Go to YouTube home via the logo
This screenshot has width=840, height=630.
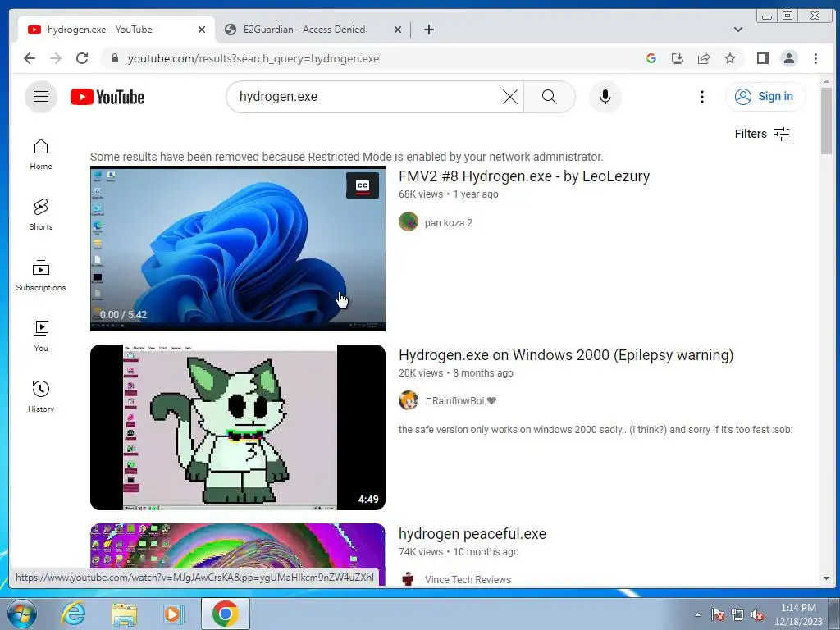coord(107,97)
